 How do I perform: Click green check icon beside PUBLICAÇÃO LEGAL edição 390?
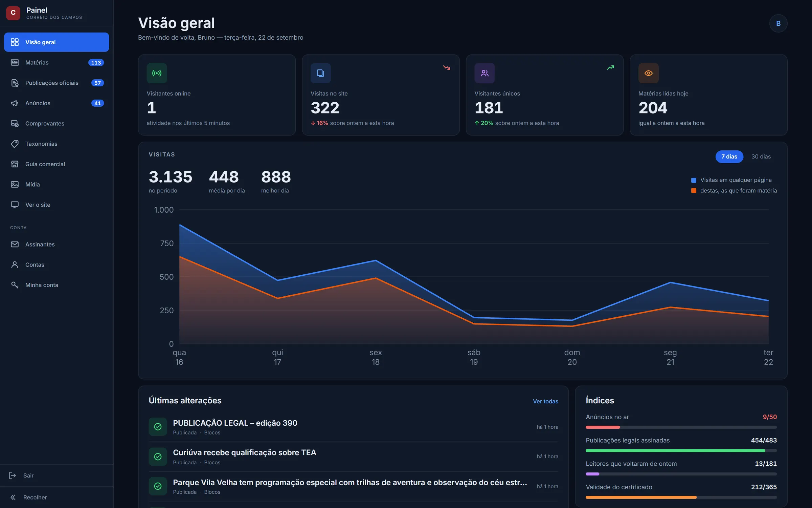158,427
